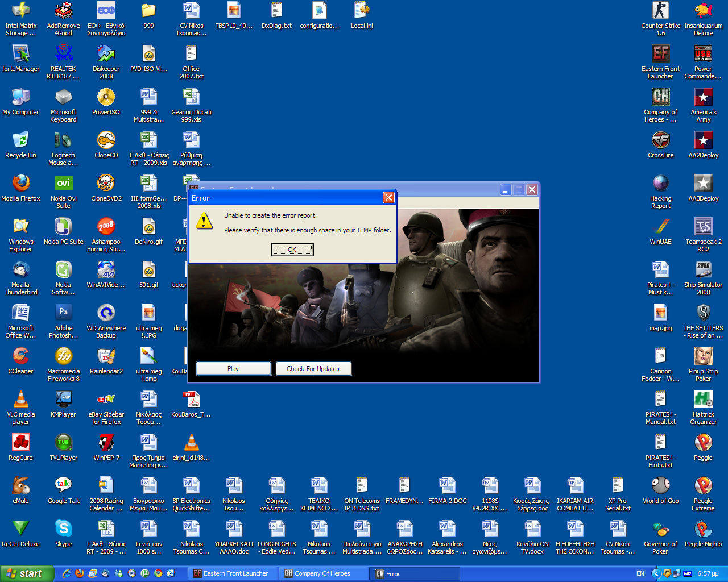Launch uTorrent from Quick Launch
The image size is (728, 582).
point(145,573)
